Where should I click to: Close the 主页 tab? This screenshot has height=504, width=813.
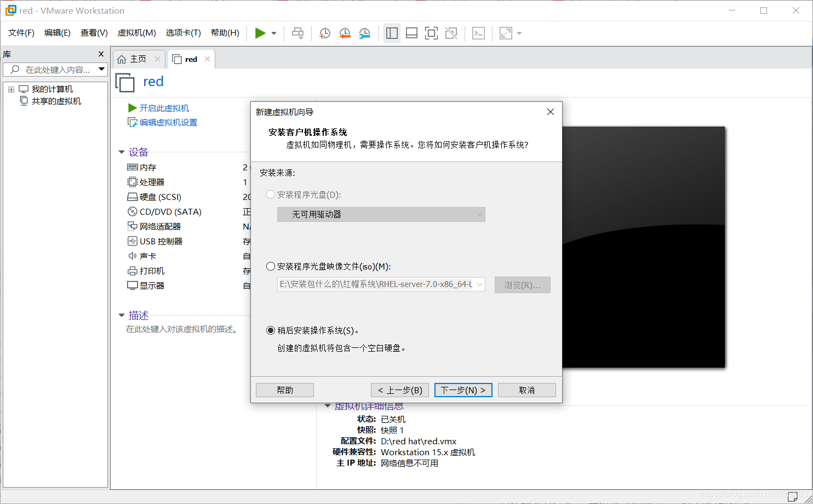click(157, 59)
